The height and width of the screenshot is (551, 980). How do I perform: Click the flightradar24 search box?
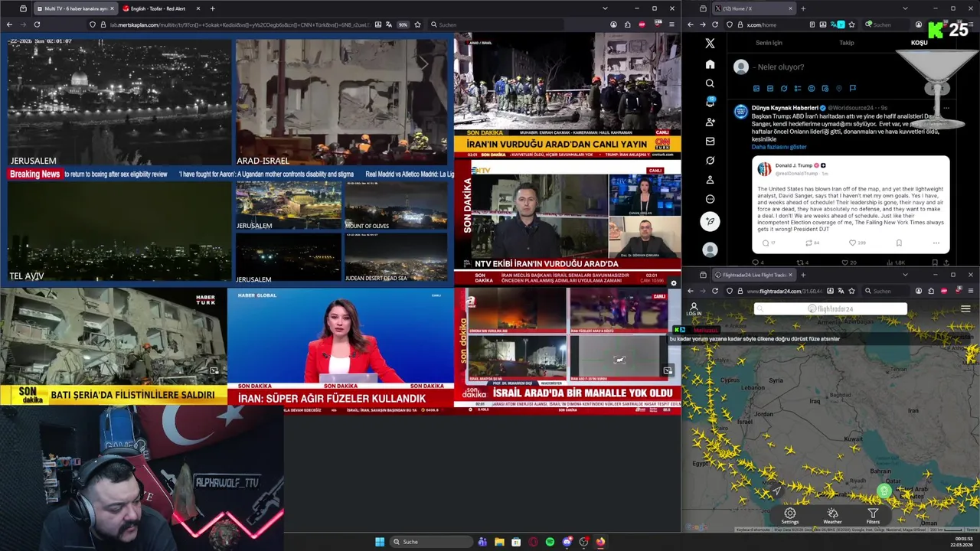(831, 309)
